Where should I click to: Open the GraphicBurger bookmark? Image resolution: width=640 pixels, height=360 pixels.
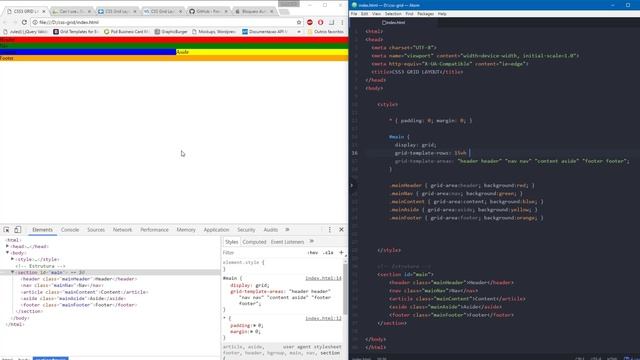tap(171, 31)
